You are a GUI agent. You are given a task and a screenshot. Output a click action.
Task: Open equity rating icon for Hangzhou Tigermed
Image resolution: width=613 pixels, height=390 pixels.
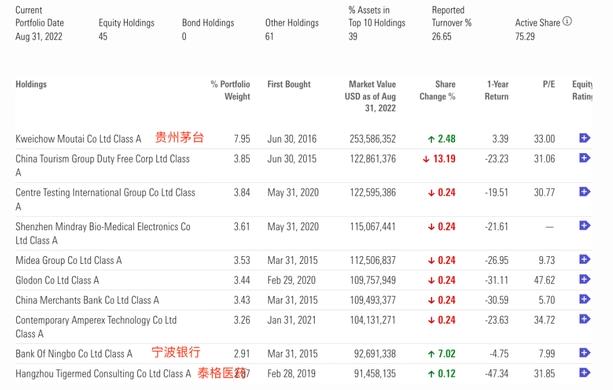click(584, 372)
